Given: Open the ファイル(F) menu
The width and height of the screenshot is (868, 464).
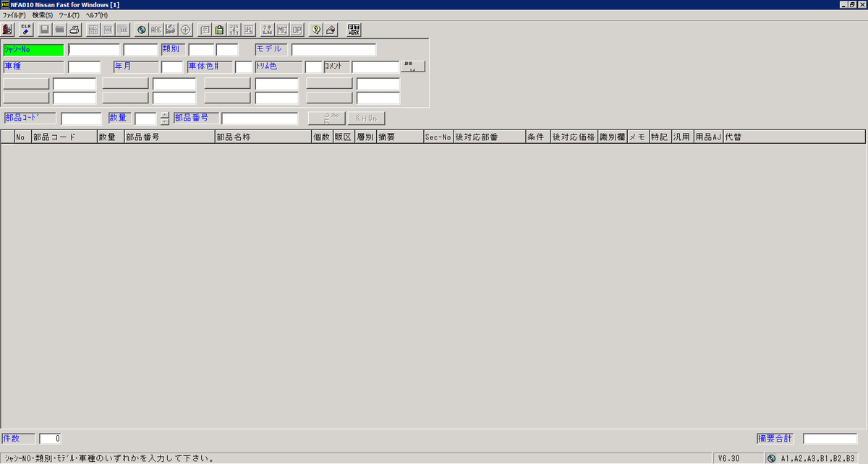Looking at the screenshot, I should point(14,15).
